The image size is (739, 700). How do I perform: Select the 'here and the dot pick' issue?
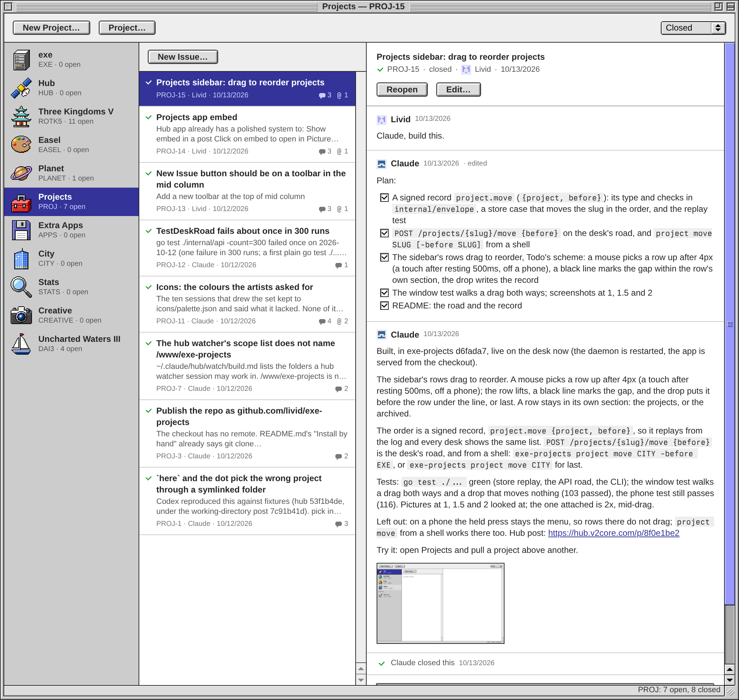point(247,501)
